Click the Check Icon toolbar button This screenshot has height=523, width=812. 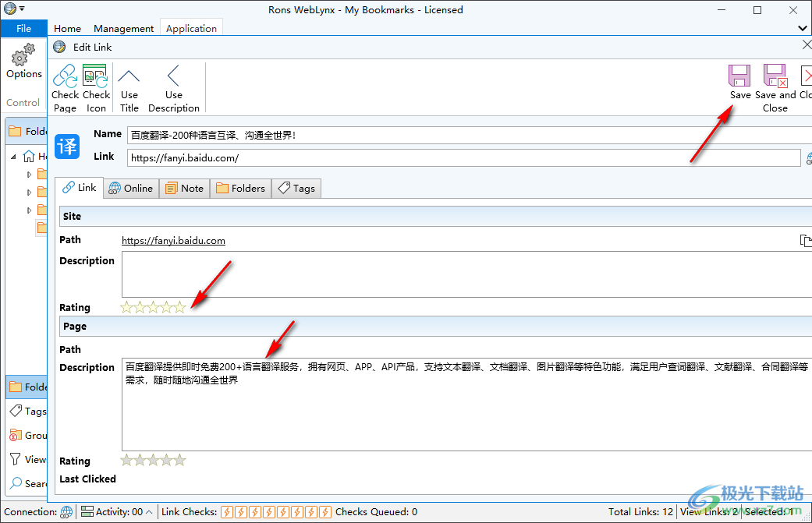[x=95, y=76]
